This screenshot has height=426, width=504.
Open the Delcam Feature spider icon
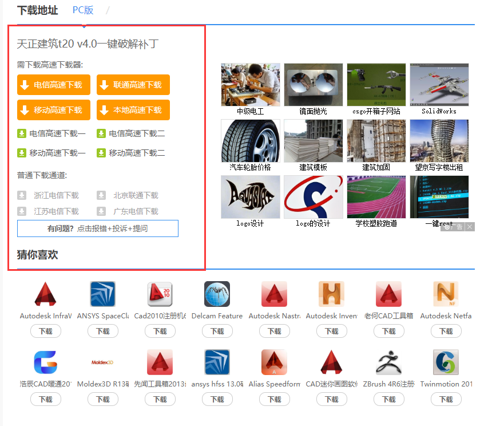pyautogui.click(x=217, y=294)
